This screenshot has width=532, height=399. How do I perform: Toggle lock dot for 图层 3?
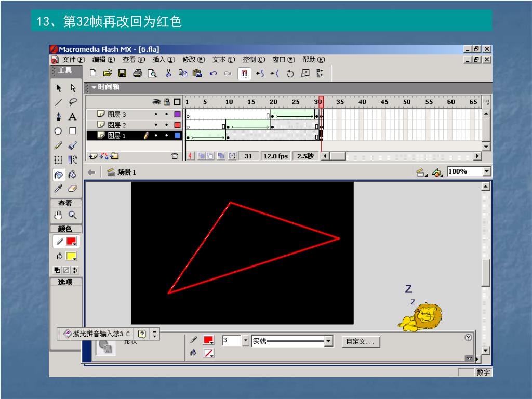coord(167,114)
